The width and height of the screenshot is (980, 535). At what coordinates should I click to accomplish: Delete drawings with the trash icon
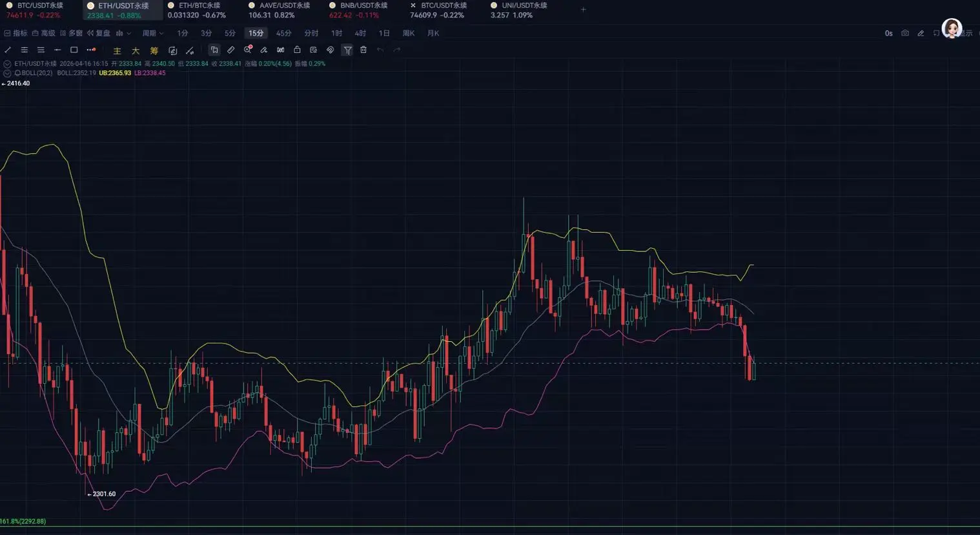click(x=363, y=50)
